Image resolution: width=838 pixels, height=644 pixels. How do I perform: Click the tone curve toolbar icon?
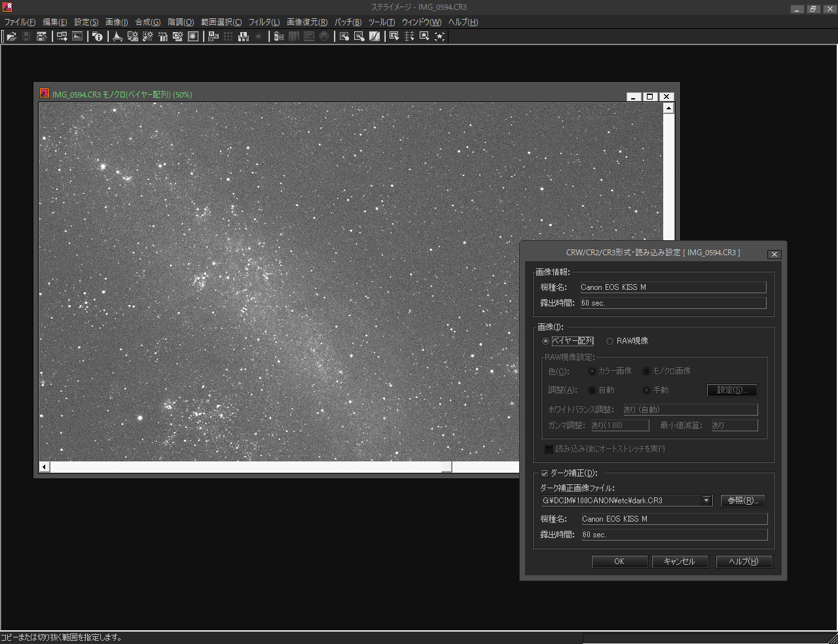pos(374,37)
